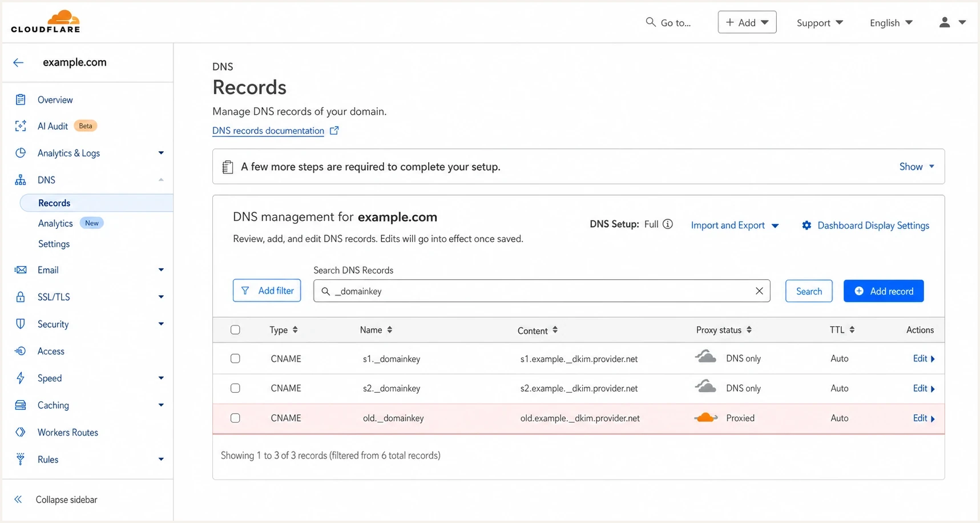This screenshot has height=523, width=980.
Task: Check the s1._domainkey record checkbox
Action: (235, 359)
